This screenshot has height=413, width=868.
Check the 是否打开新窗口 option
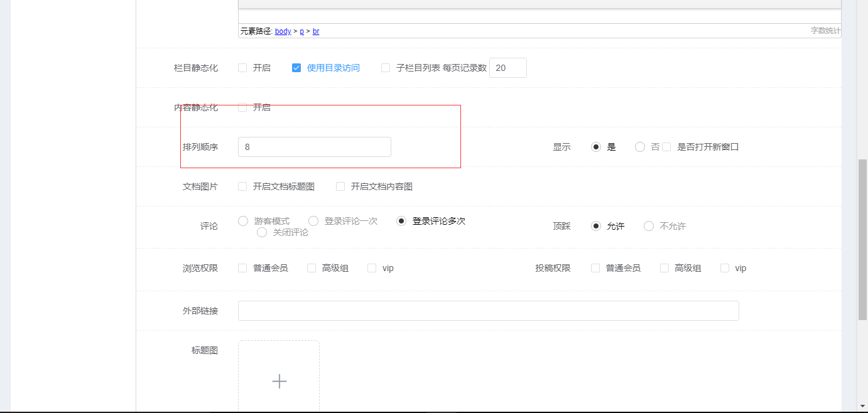[x=666, y=147]
